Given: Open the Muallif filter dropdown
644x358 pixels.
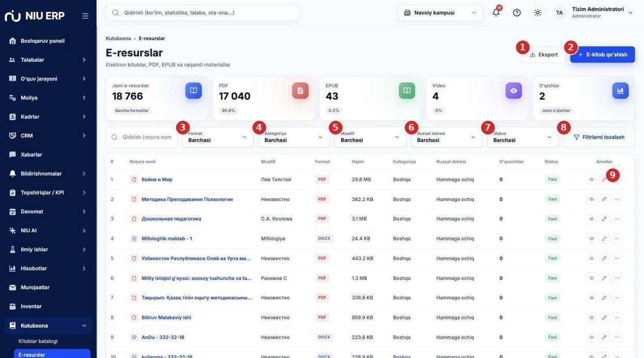Looking at the screenshot, I should pos(370,137).
